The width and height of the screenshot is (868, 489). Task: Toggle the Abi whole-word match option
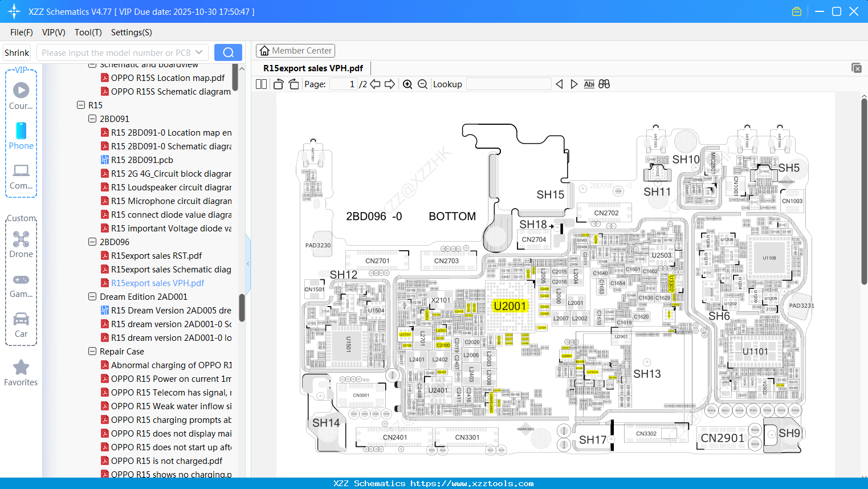pos(589,84)
